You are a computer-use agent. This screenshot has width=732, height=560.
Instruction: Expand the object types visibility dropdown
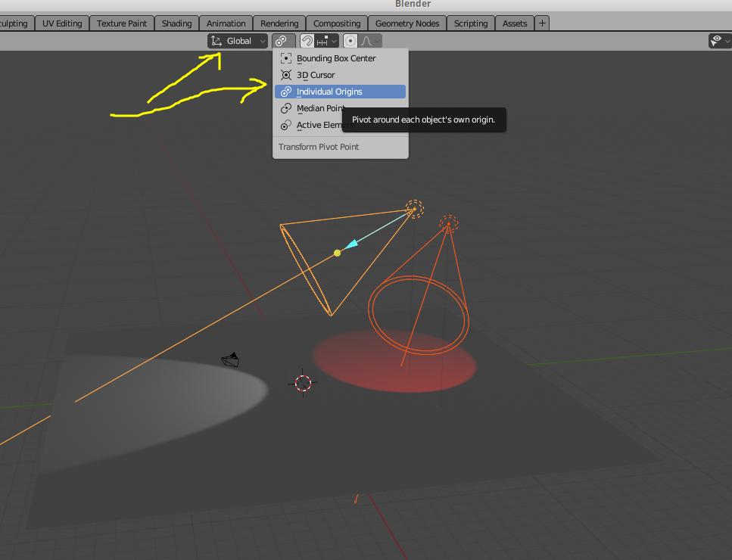tap(727, 41)
